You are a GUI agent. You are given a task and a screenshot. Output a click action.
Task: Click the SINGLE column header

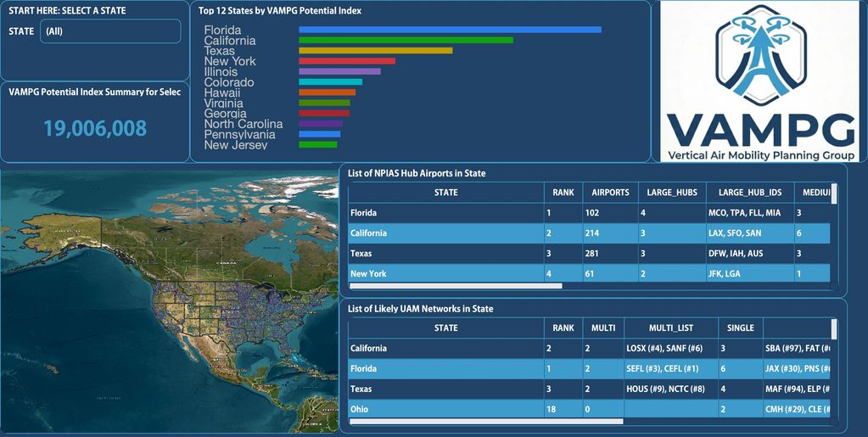pos(741,328)
